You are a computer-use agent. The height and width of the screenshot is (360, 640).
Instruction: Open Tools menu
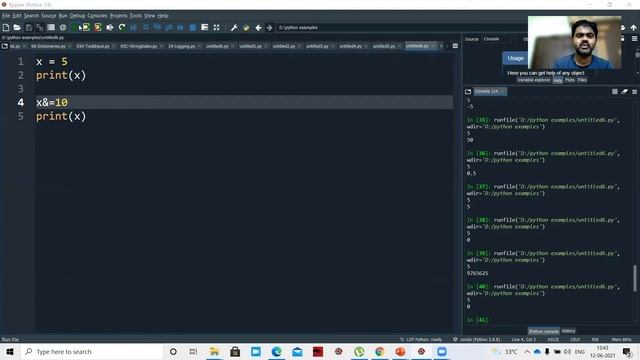click(136, 16)
